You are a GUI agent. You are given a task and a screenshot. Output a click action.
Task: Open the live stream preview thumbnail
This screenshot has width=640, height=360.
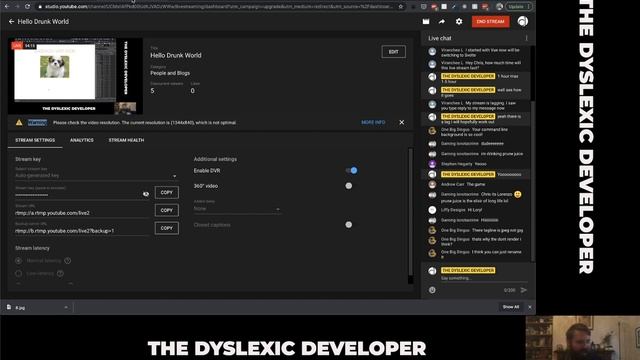pyautogui.click(x=76, y=76)
